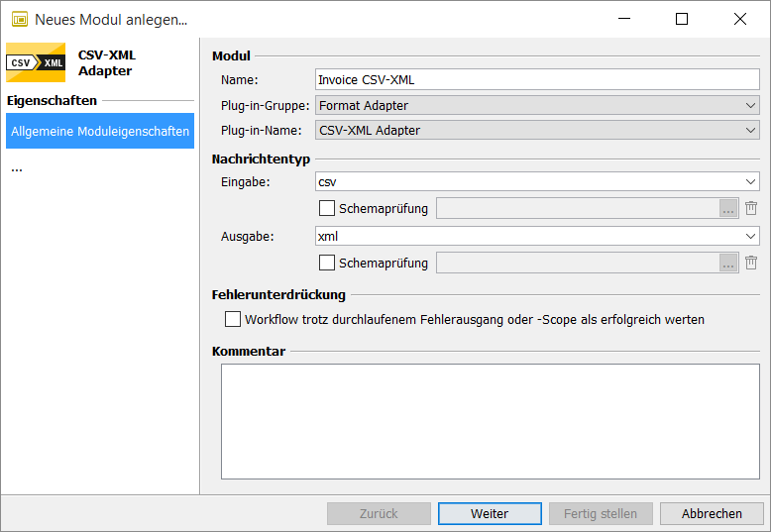Click inside the Kommentar text area
This screenshot has height=532, width=771.
tap(490, 421)
